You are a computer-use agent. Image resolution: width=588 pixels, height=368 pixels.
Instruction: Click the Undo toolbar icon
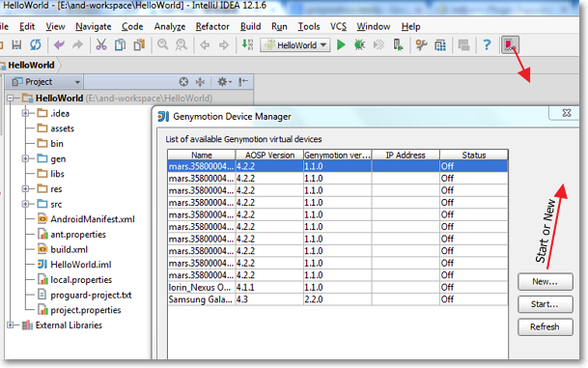(59, 45)
